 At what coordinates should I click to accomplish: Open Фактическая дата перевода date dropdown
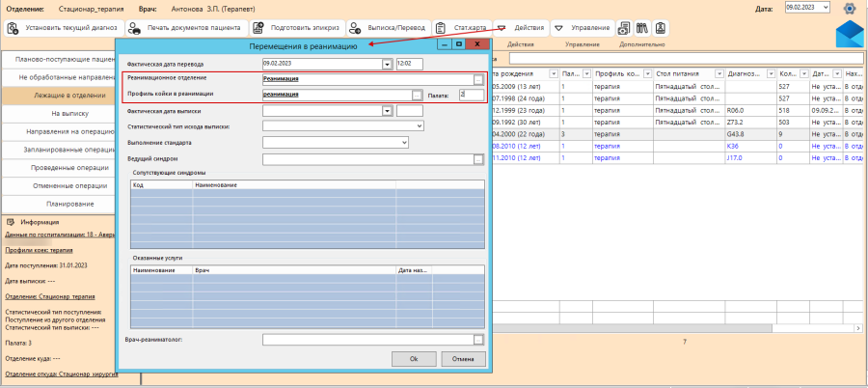387,65
